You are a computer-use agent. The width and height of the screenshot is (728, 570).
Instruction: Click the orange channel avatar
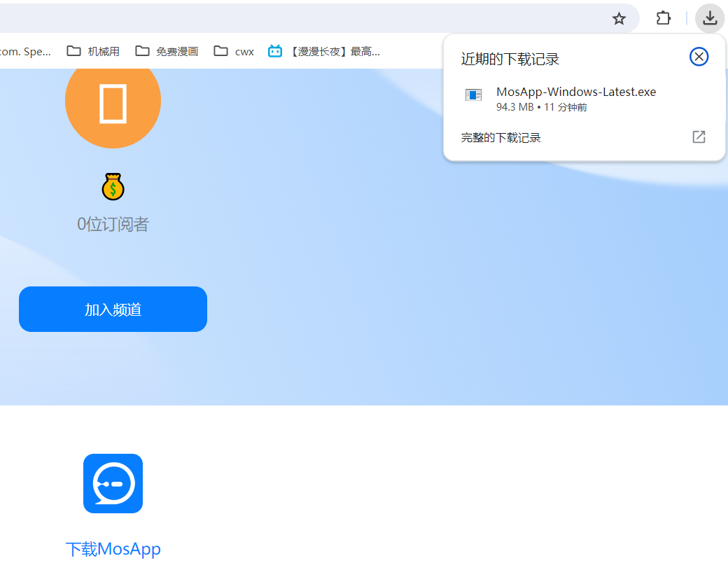tap(113, 107)
